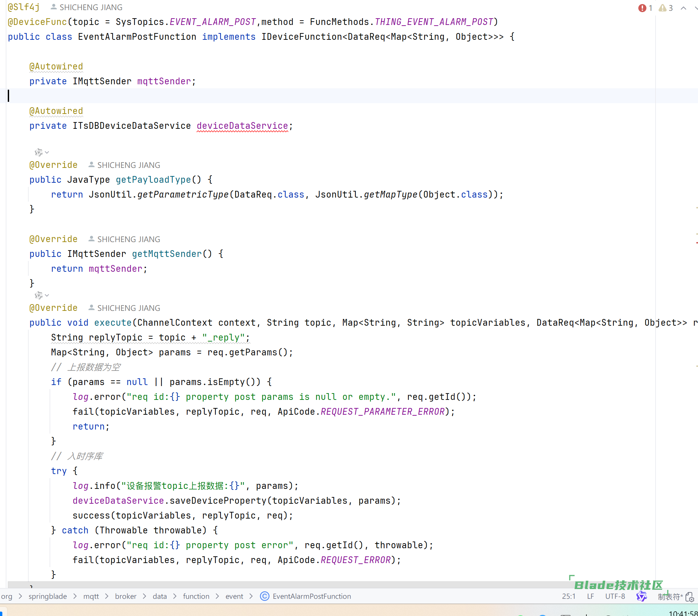Expand the dropdown arrow next to AI icon above getPayloadType

(47, 152)
